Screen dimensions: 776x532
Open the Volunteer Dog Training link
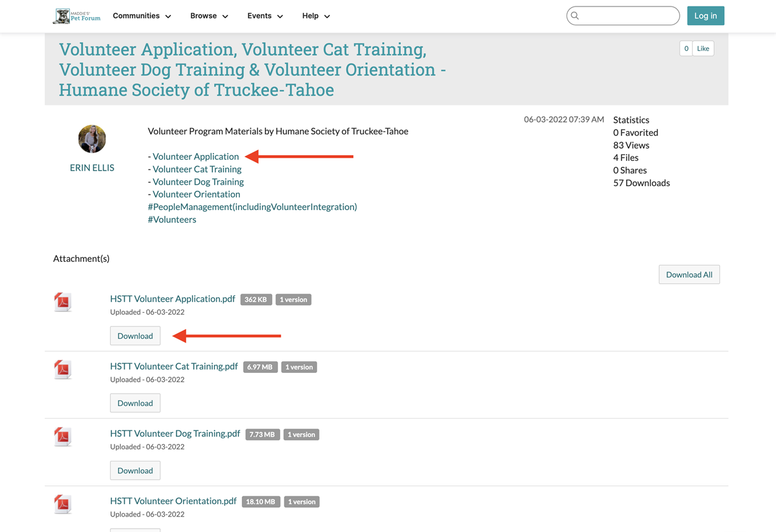pyautogui.click(x=199, y=182)
